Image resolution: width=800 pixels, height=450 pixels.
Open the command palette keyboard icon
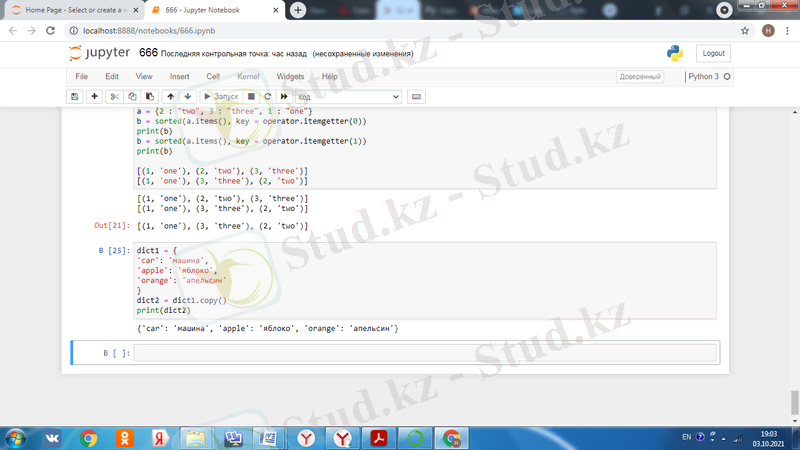[x=416, y=96]
